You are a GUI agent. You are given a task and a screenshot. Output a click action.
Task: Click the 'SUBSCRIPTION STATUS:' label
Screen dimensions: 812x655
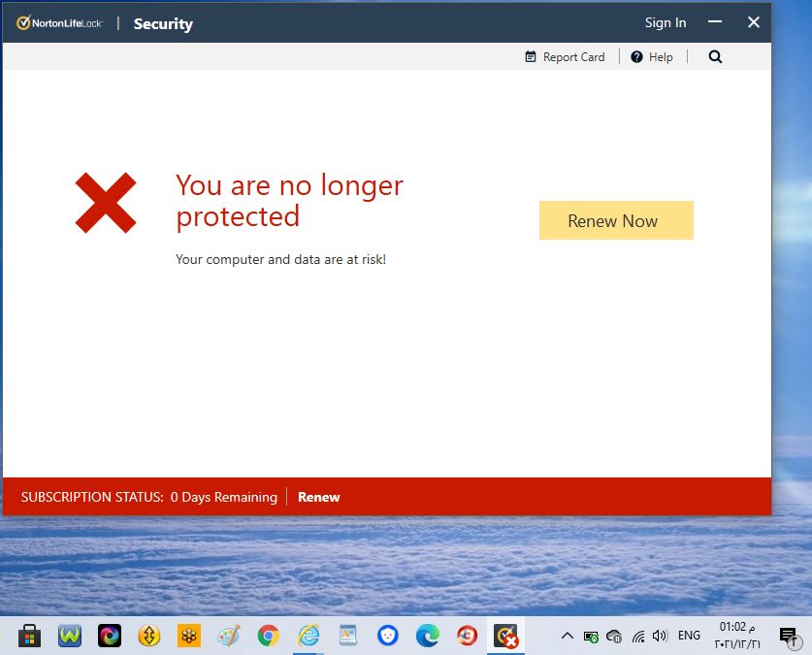pos(92,497)
